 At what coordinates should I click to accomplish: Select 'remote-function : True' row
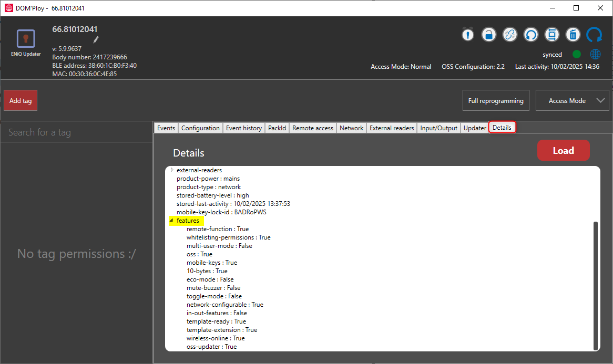(x=217, y=229)
